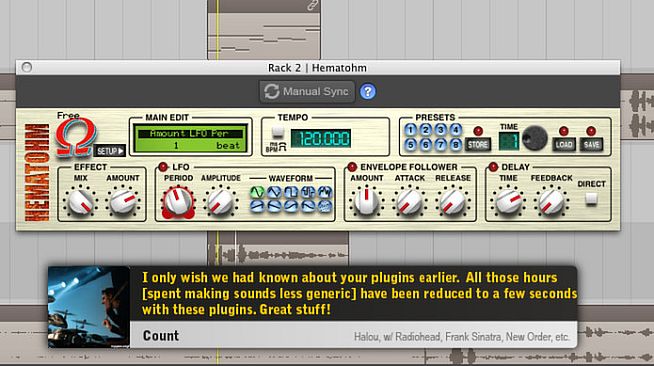Toggle the Tempo sync white button
The height and width of the screenshot is (366, 654).
277,132
